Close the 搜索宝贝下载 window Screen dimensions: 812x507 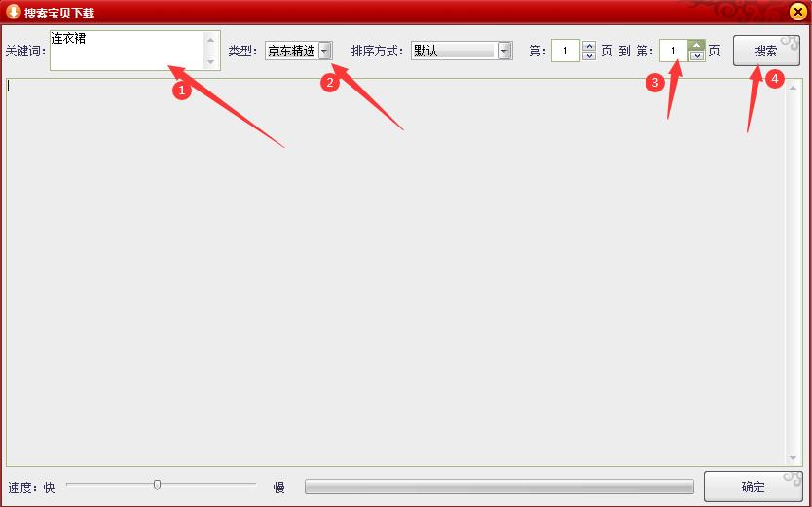798,12
